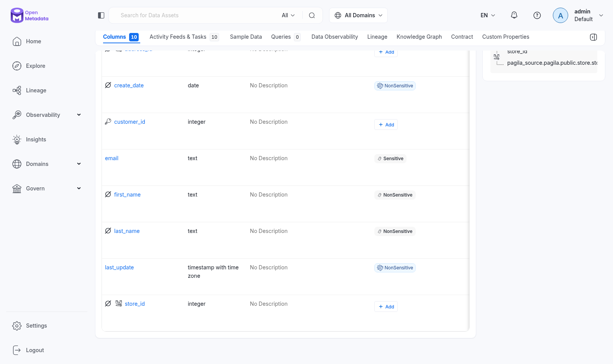
Task: Select the Columns tab
Action: (121, 37)
